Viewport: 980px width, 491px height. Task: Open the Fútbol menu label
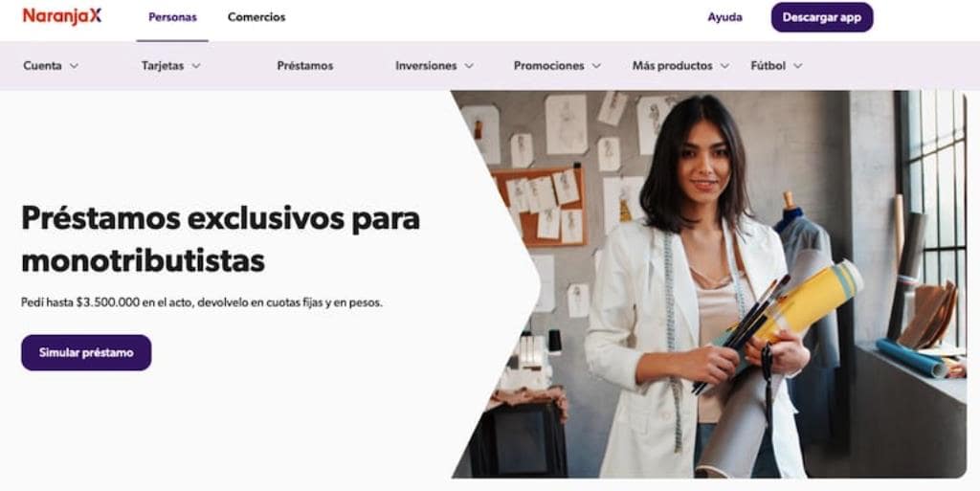coord(768,66)
